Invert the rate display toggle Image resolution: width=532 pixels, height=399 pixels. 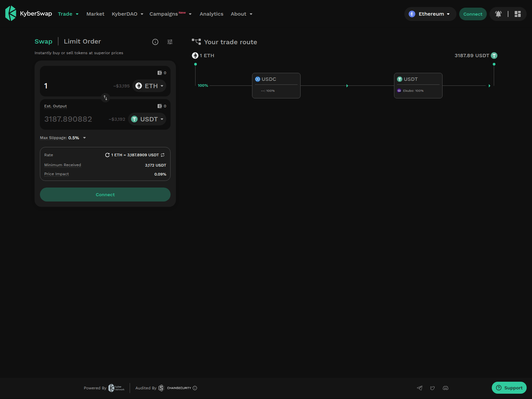point(163,155)
